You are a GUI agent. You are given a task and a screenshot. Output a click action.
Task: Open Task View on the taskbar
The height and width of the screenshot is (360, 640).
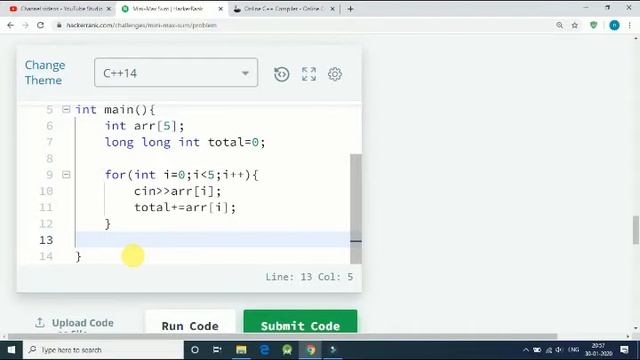(217, 350)
